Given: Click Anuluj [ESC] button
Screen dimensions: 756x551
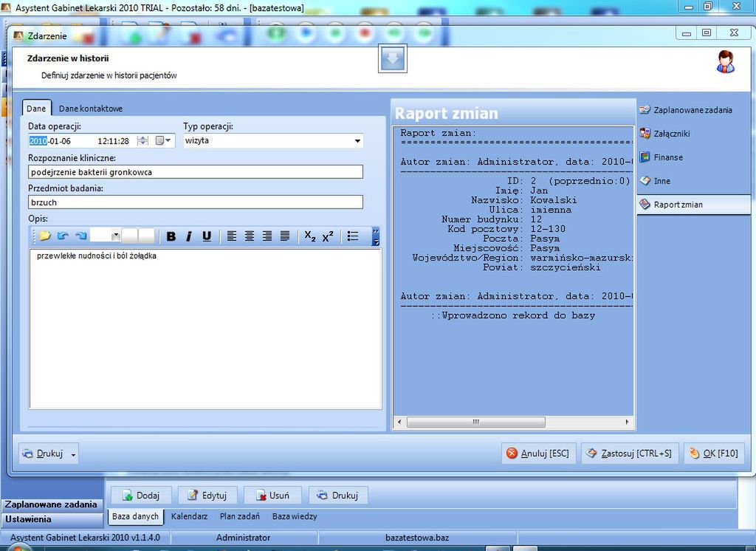Looking at the screenshot, I should coord(538,454).
